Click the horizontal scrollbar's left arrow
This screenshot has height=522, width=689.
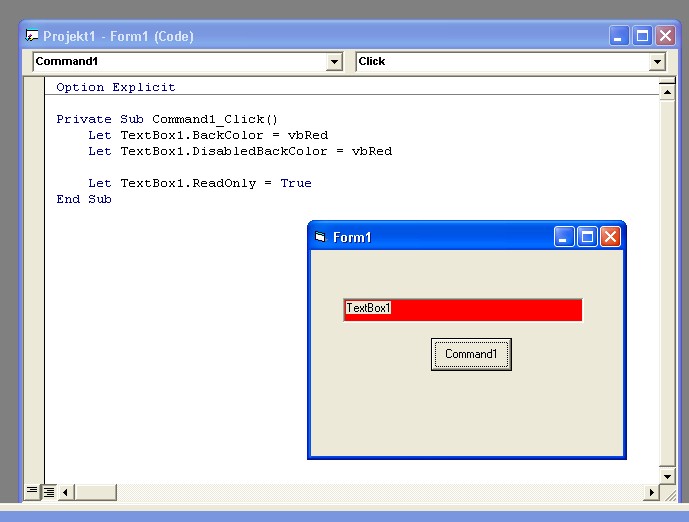(67, 492)
